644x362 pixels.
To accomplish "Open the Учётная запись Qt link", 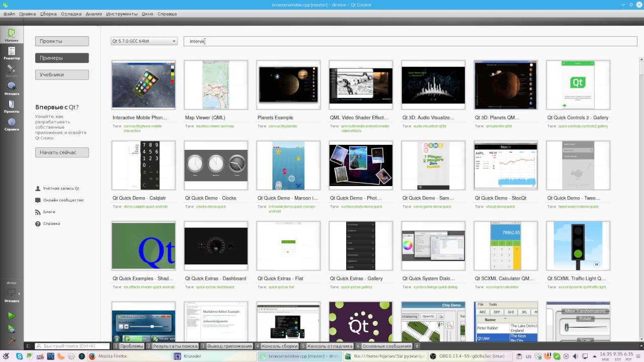I will click(61, 189).
